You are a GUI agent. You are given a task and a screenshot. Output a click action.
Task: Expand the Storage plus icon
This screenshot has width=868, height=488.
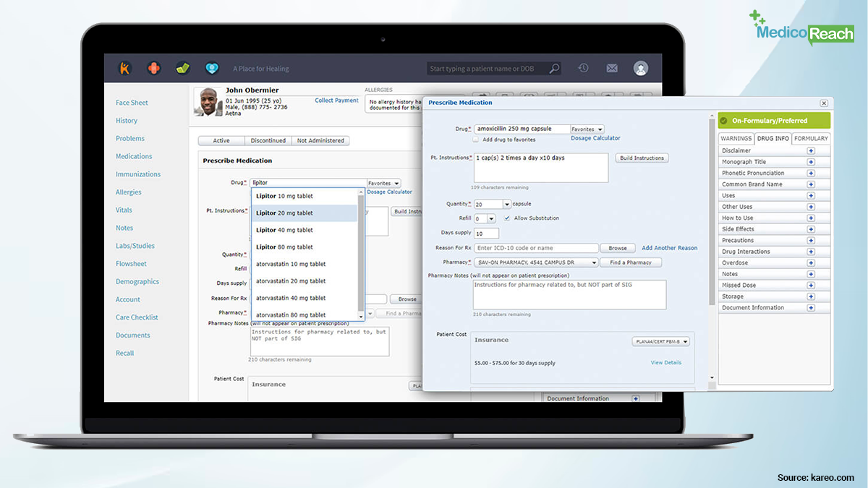811,296
